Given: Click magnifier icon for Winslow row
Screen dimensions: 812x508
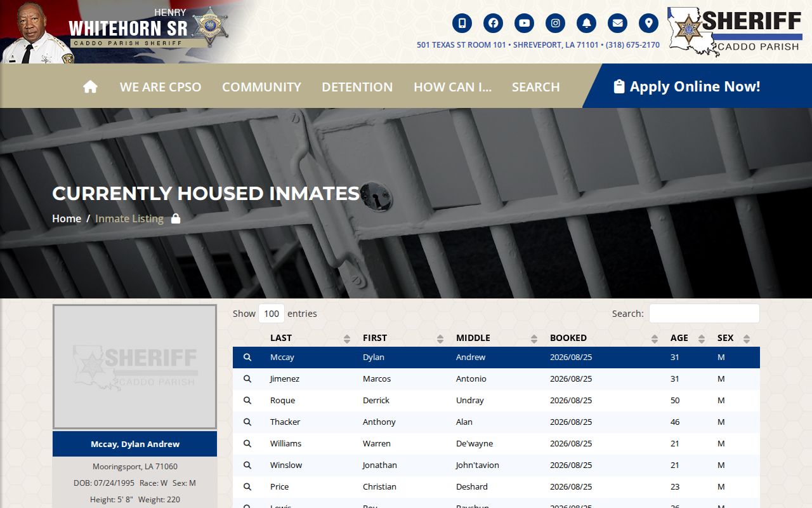Looking at the screenshot, I should pos(247,465).
